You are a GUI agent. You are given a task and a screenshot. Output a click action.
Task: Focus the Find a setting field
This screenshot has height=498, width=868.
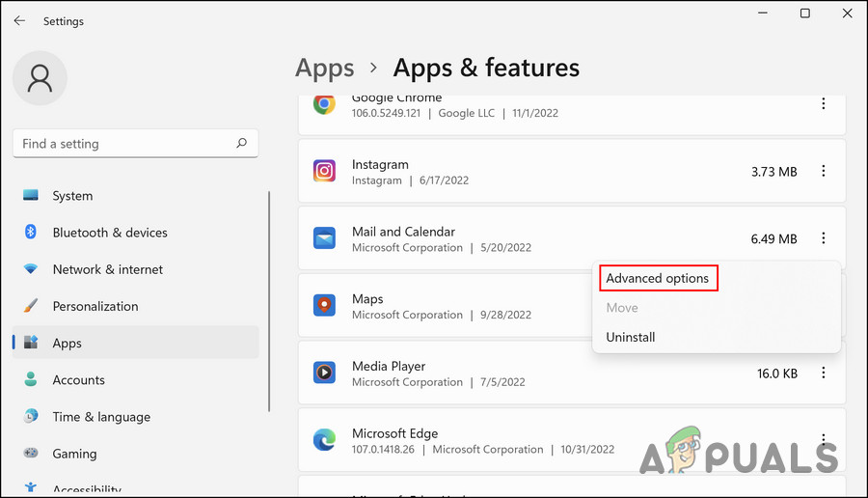[x=136, y=144]
